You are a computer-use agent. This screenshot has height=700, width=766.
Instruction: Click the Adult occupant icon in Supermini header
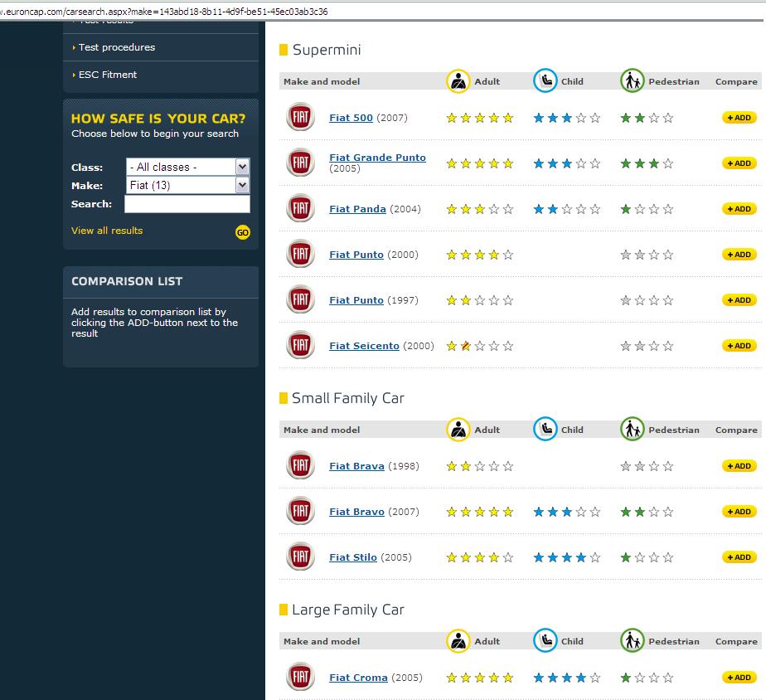click(458, 81)
